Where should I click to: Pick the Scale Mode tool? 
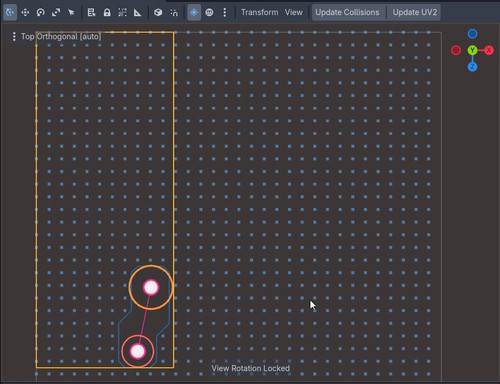pyautogui.click(x=56, y=12)
